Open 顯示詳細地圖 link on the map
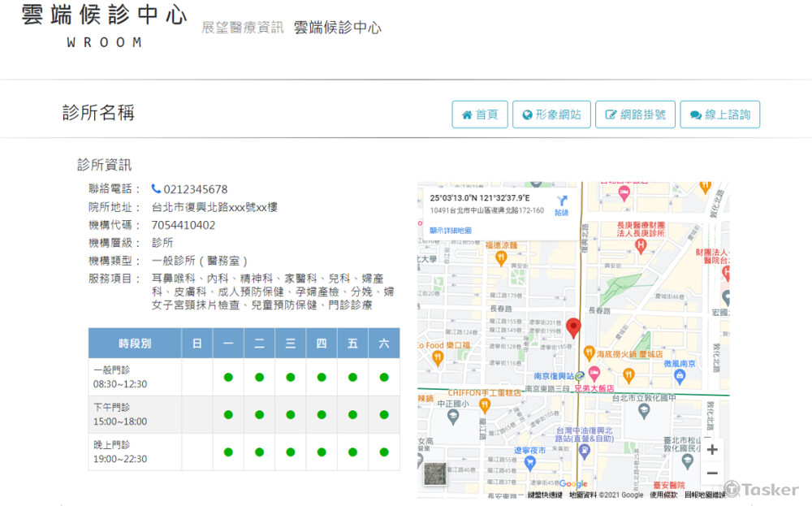The image size is (812, 506). tap(451, 231)
